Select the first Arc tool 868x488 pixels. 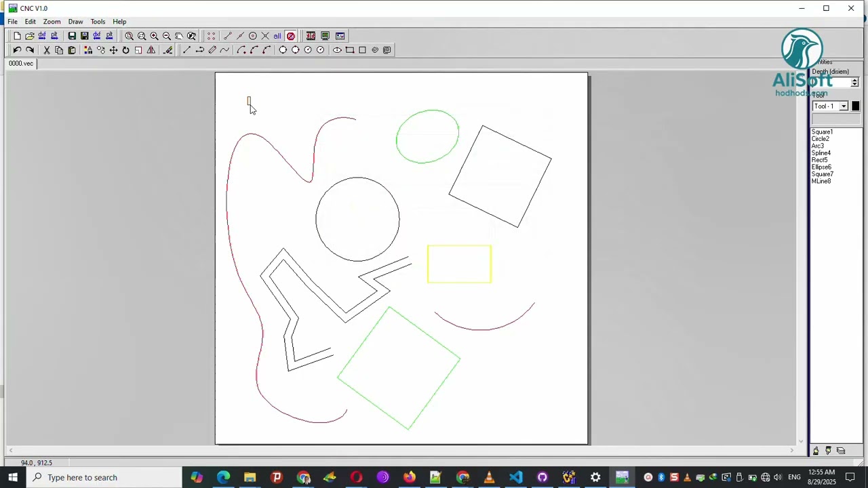pos(241,50)
